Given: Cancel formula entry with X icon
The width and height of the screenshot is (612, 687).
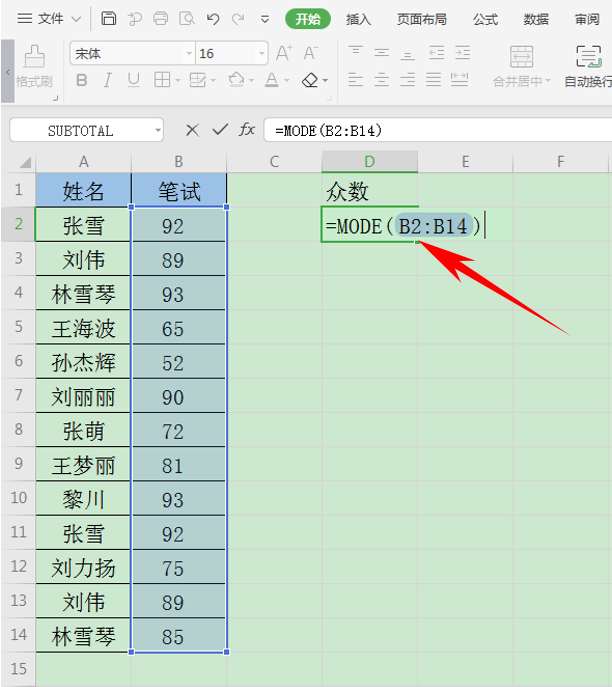Looking at the screenshot, I should pos(192,130).
